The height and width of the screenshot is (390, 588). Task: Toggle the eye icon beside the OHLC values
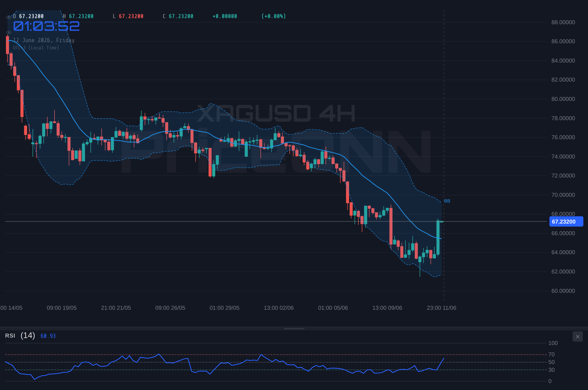9,17
